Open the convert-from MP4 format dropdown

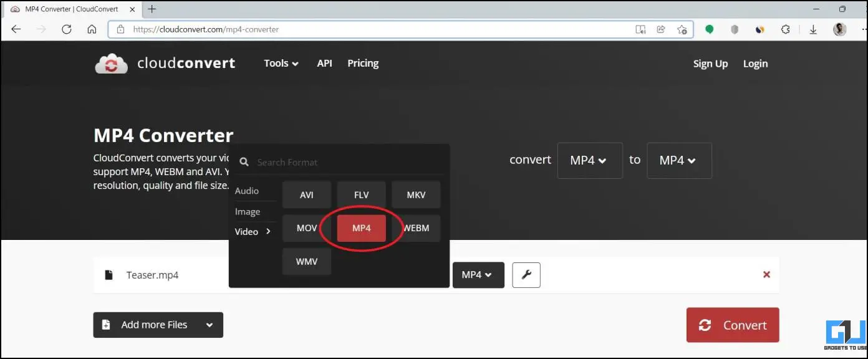[x=590, y=160]
